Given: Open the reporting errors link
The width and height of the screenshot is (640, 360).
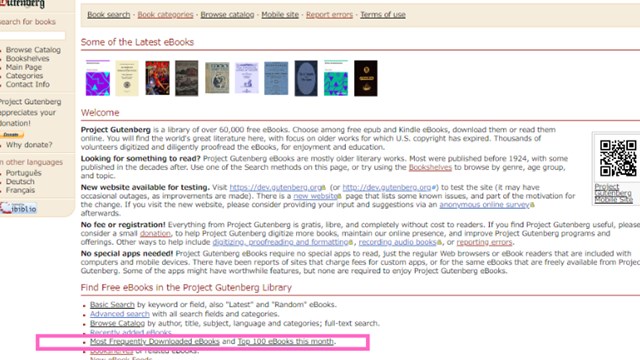Looking at the screenshot, I should (x=484, y=242).
